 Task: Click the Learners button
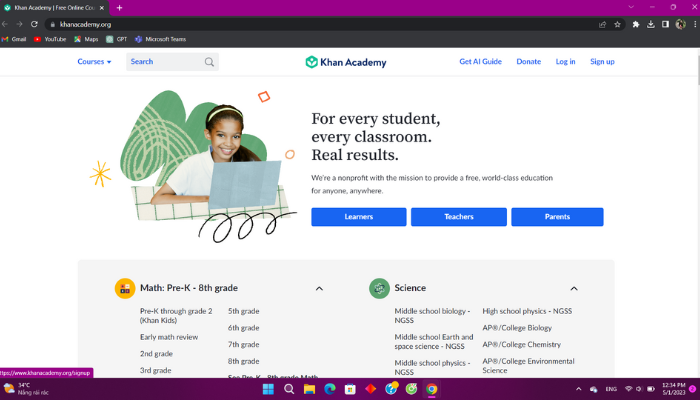359,217
